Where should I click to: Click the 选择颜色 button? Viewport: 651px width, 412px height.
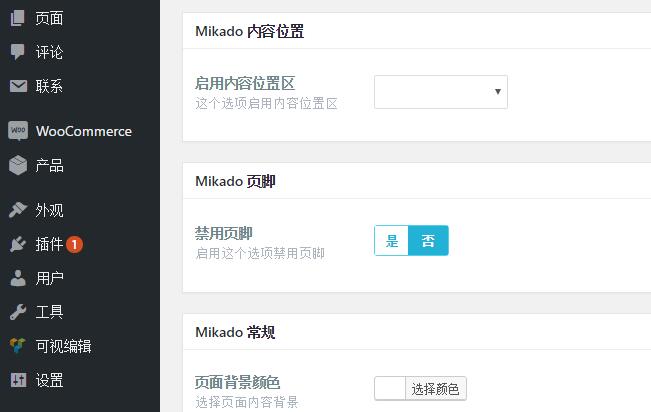(435, 389)
